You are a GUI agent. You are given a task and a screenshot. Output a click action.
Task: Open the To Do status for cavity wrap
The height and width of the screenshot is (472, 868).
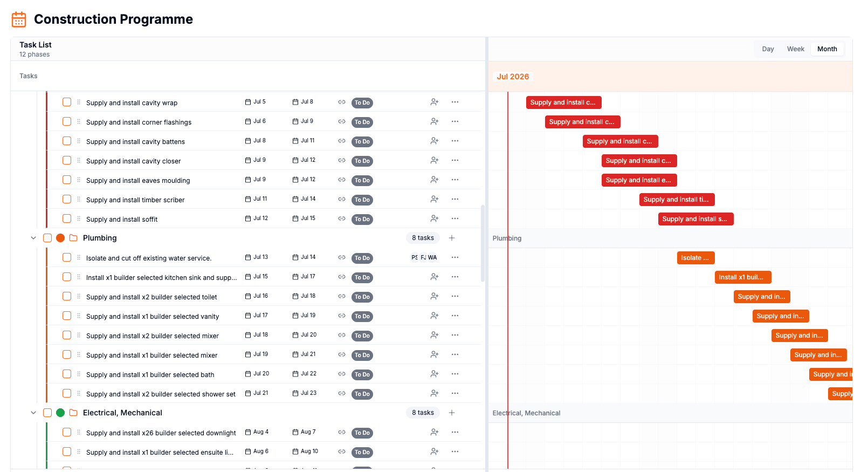[x=362, y=102]
